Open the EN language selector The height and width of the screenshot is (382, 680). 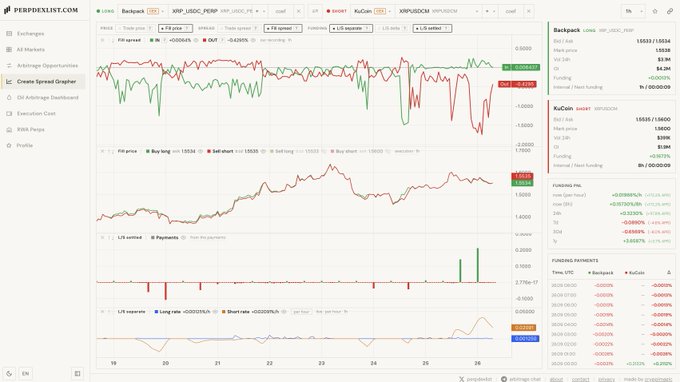point(26,373)
